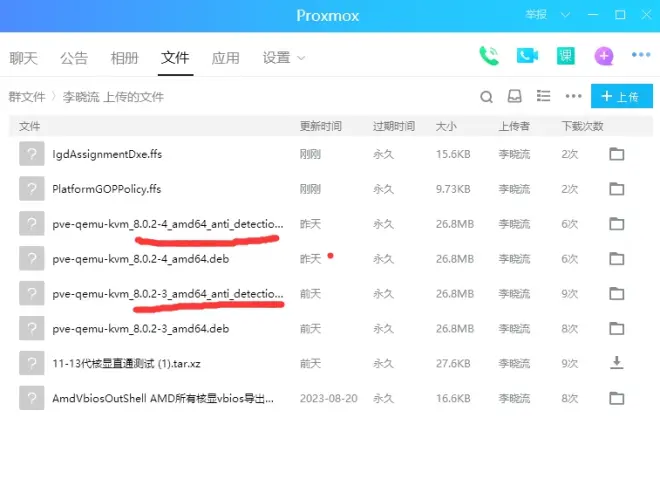Image resolution: width=660 pixels, height=486 pixels.
Task: Select AmdVbiosOutShell AMD所有核显vbios file
Action: tap(163, 398)
